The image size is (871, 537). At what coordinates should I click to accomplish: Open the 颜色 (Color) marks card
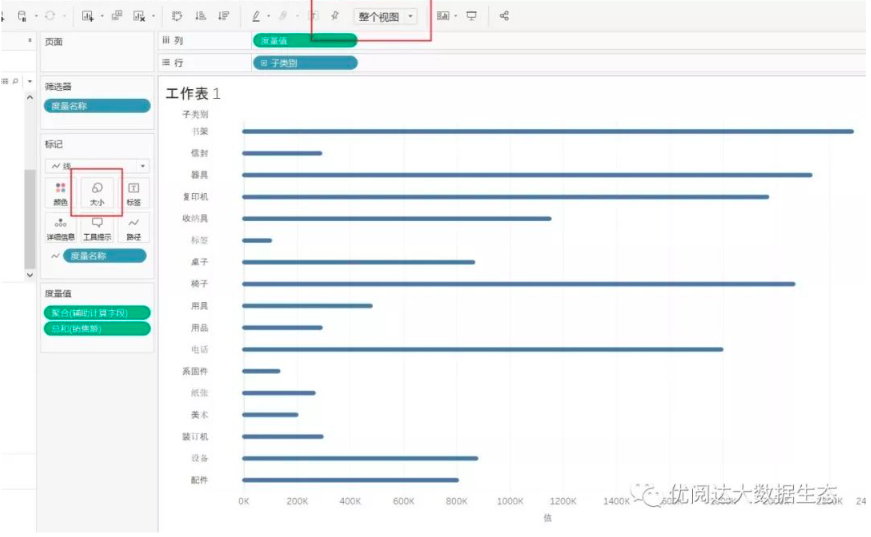[60, 192]
